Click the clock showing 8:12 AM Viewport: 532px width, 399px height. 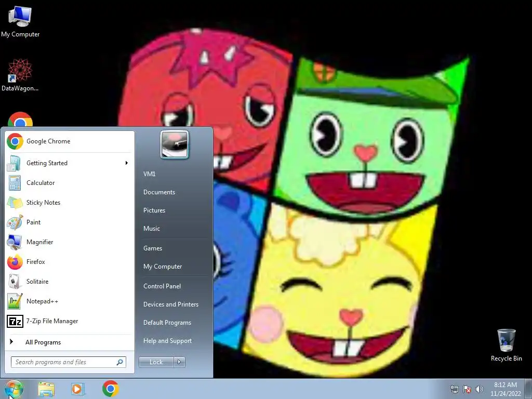505,389
